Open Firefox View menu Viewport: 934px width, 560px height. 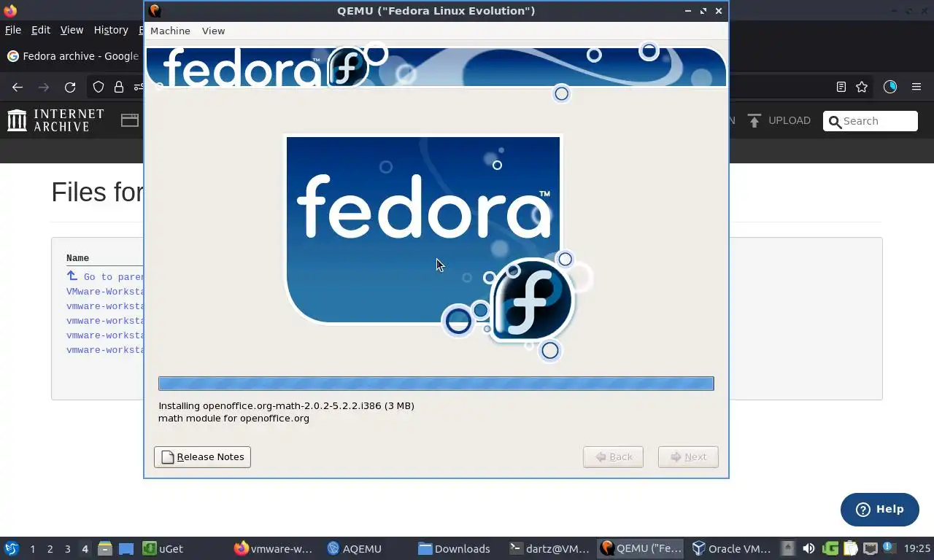click(72, 30)
